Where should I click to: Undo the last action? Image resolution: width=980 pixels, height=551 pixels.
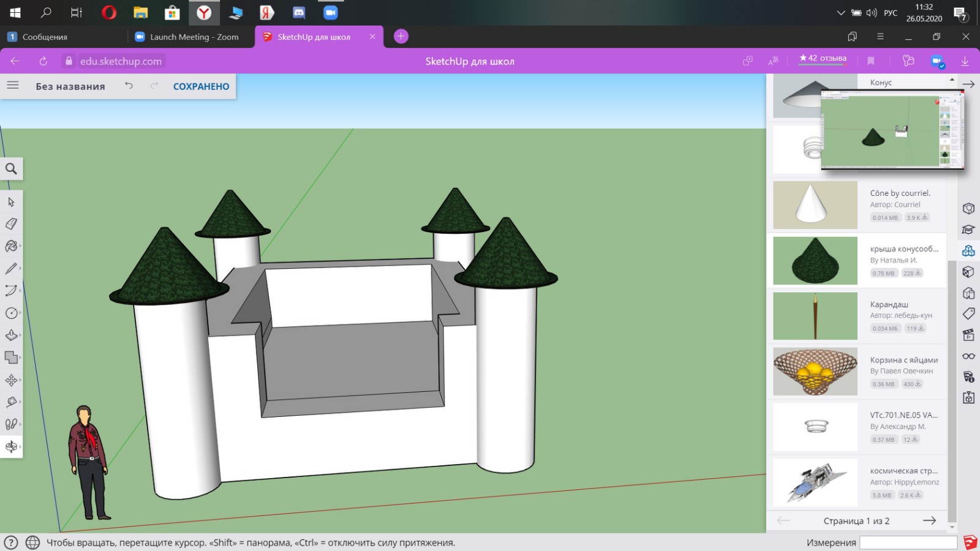click(129, 86)
